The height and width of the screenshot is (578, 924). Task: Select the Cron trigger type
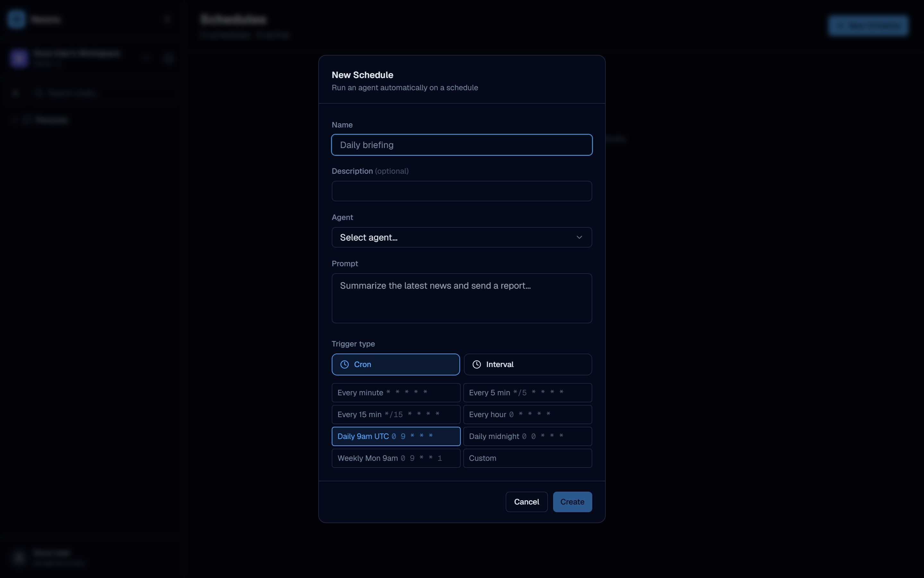pos(396,364)
